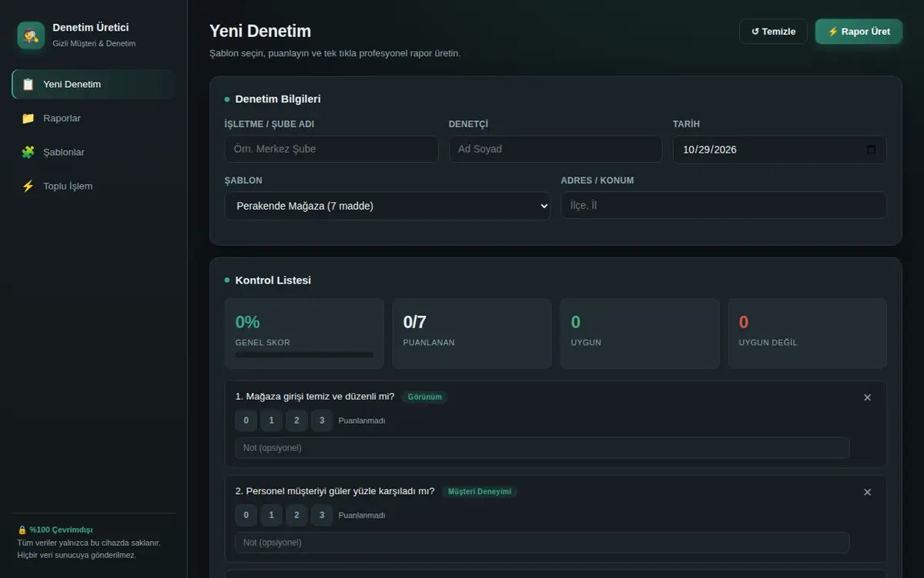Click the 0/7 Puanlanan stat card
Image resolution: width=924 pixels, height=578 pixels.
[x=471, y=333]
